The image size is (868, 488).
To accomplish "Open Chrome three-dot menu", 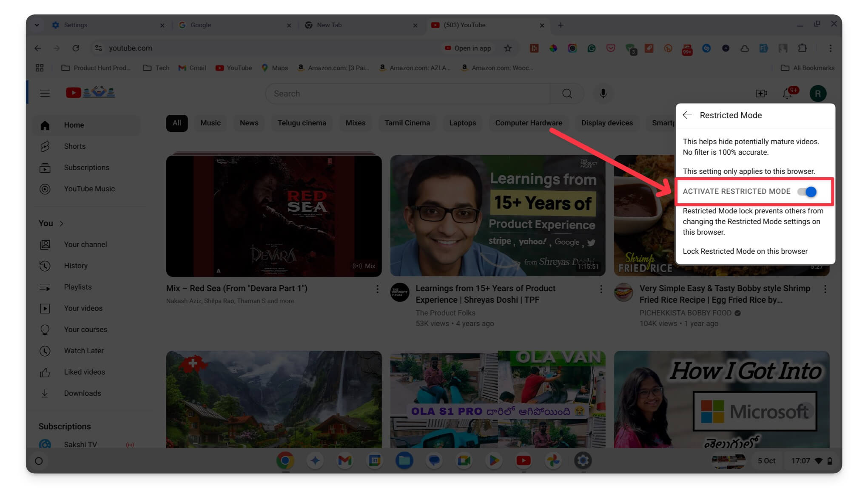I will [x=830, y=48].
